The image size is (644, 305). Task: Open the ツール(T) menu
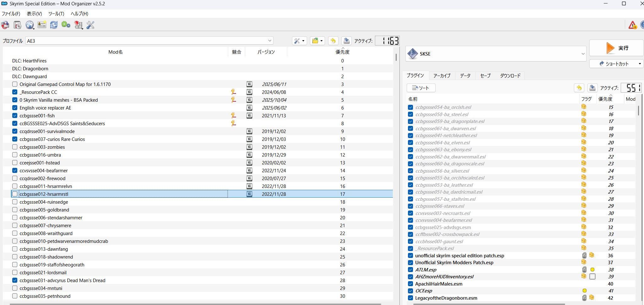pyautogui.click(x=56, y=13)
